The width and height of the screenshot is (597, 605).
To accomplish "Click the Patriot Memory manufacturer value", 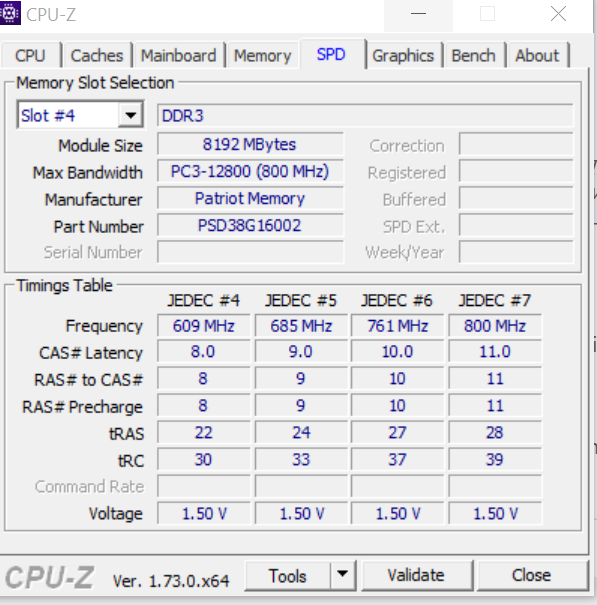I will click(x=250, y=198).
